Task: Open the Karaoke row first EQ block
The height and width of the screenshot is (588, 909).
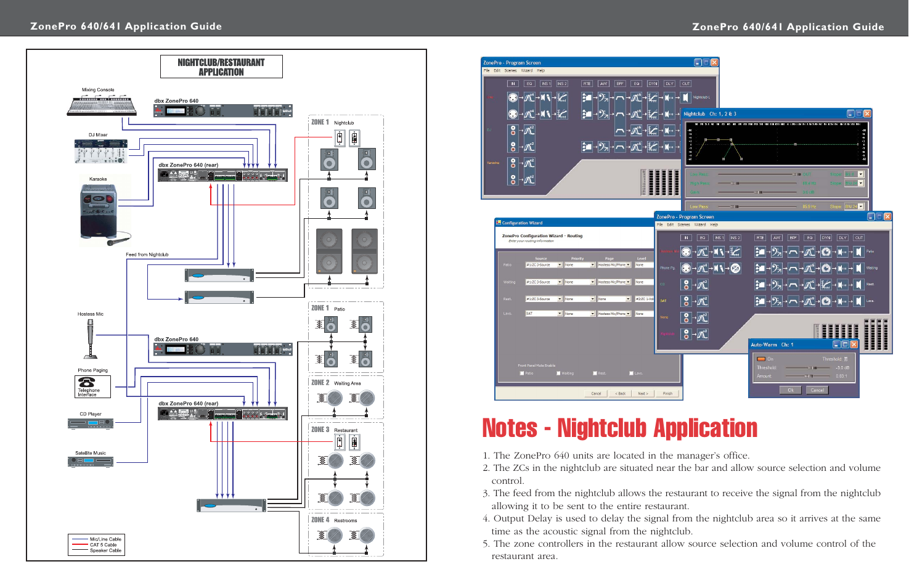Action: (529, 163)
